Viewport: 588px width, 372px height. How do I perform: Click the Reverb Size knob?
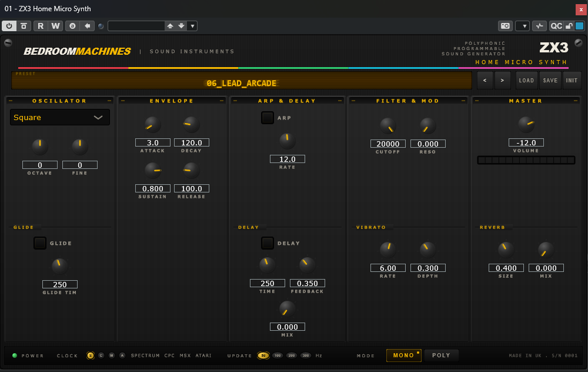[506, 250]
